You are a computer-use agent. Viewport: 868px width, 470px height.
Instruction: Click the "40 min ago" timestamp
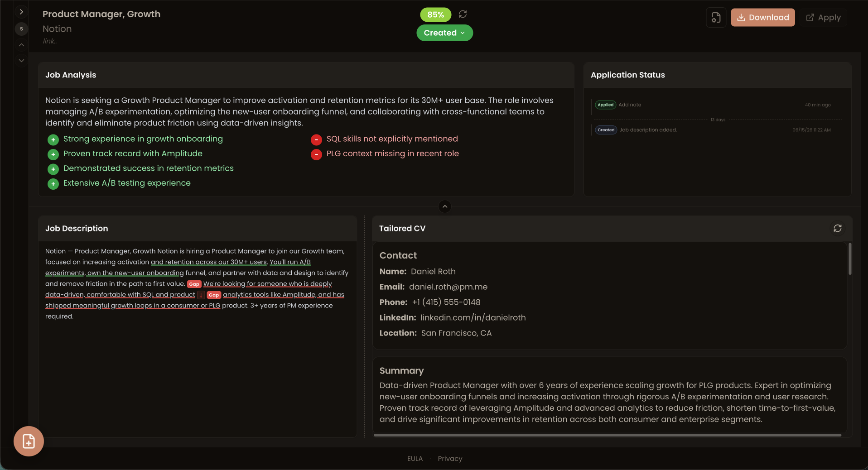(x=818, y=105)
